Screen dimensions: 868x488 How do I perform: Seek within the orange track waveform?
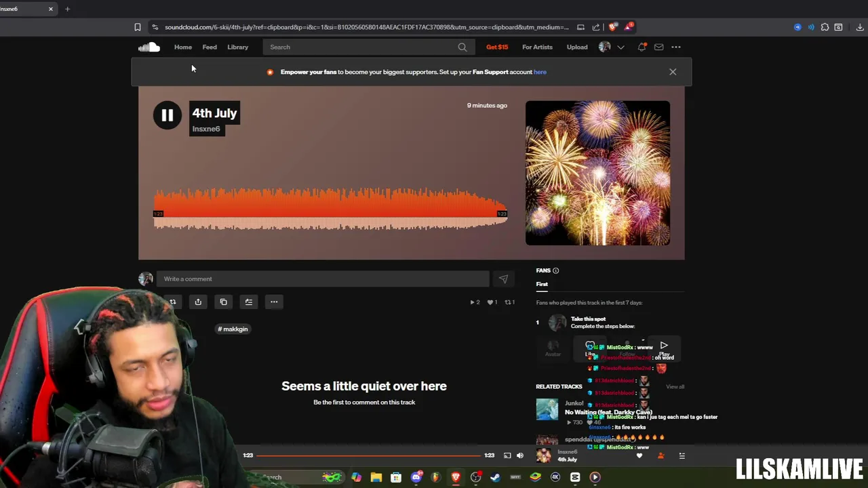coord(330,209)
